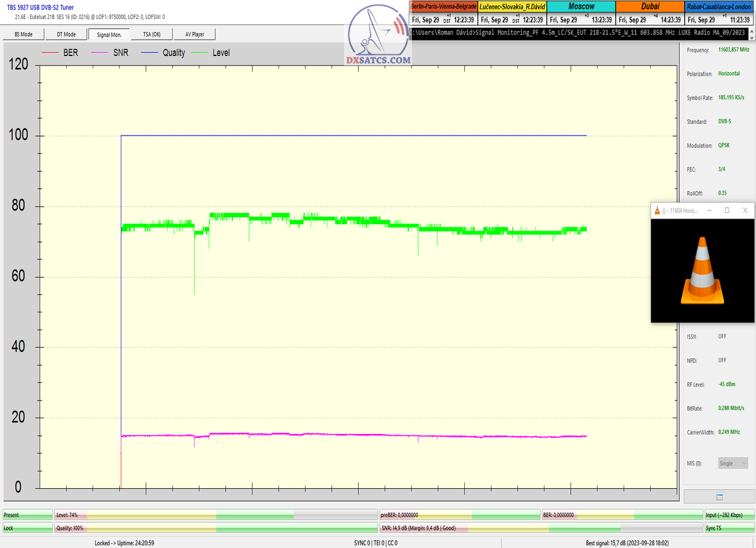Viewport: 756px width, 548px height.
Task: Click the Level 74% signal bar
Action: [x=215, y=515]
